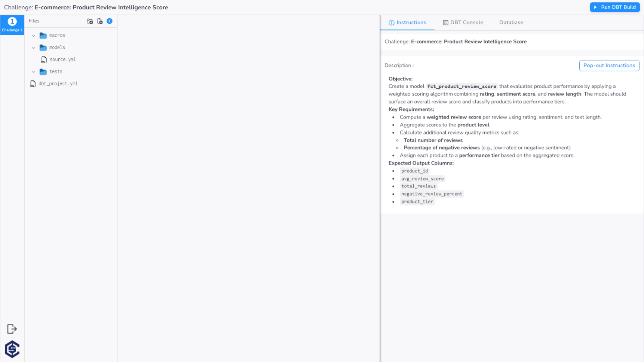
Task: Open the DBT Console tab
Action: coord(463,23)
